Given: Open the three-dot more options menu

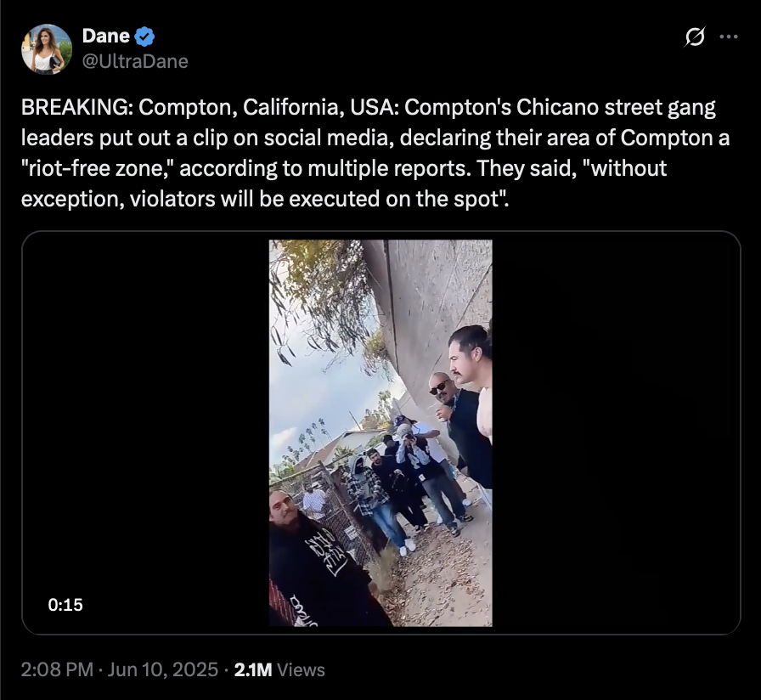Looking at the screenshot, I should [729, 37].
